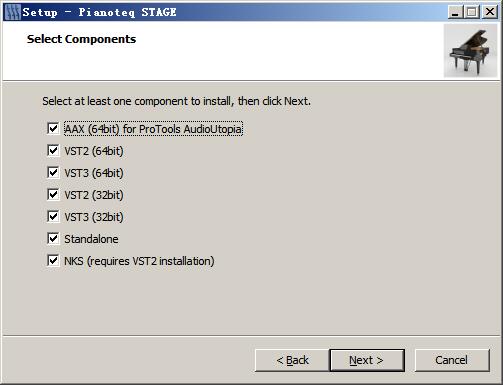The image size is (503, 385).
Task: Close the setup window with X button
Action: click(490, 12)
